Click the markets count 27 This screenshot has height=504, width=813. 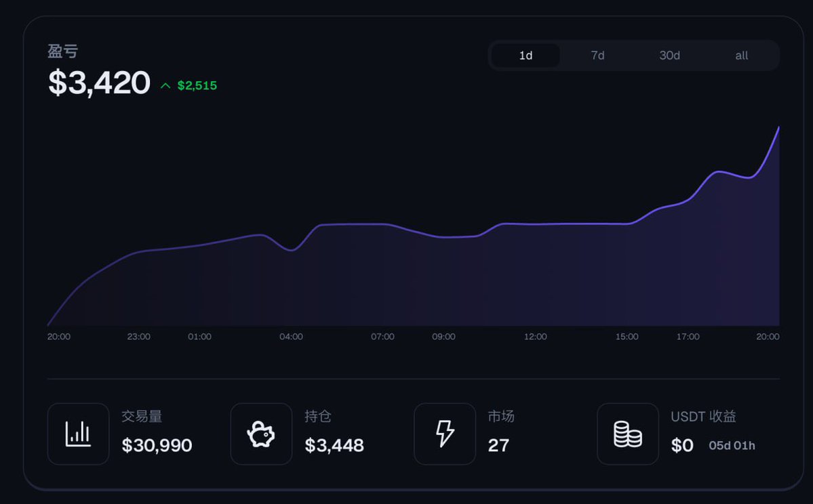coord(498,446)
